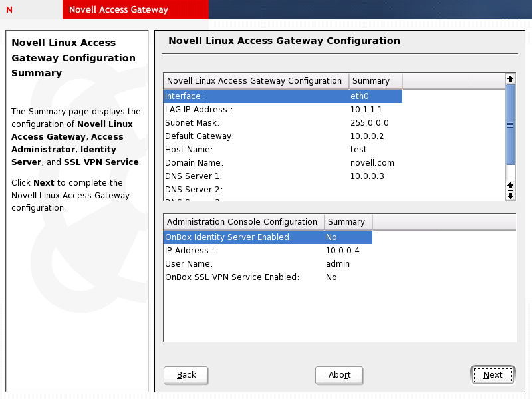Select the IP Address row in Administration Console
Viewport: 532px width, 399px height.
[x=268, y=251]
